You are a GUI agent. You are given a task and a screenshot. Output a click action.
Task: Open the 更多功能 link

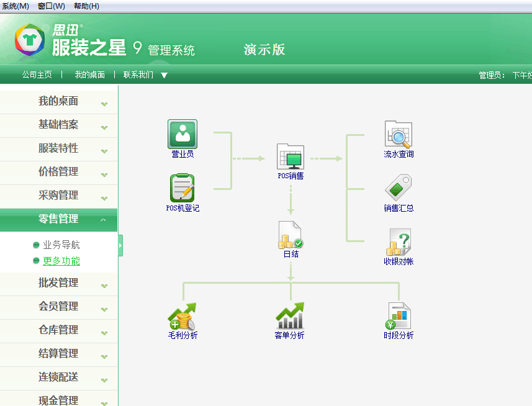pos(61,261)
